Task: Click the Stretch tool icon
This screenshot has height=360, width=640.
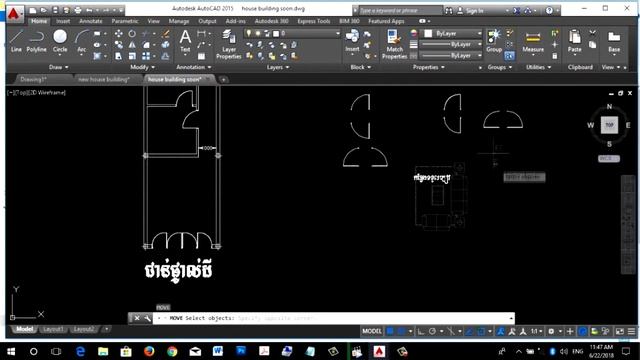Action: (x=118, y=56)
